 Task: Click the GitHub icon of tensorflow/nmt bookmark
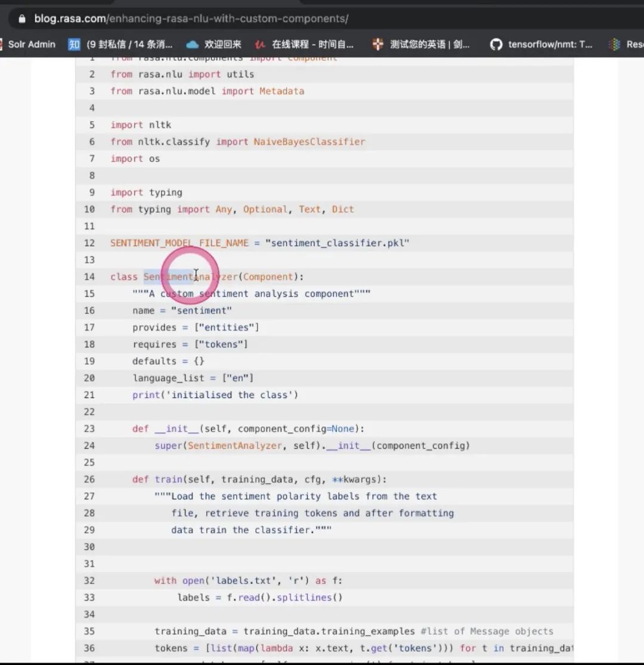pyautogui.click(x=496, y=44)
